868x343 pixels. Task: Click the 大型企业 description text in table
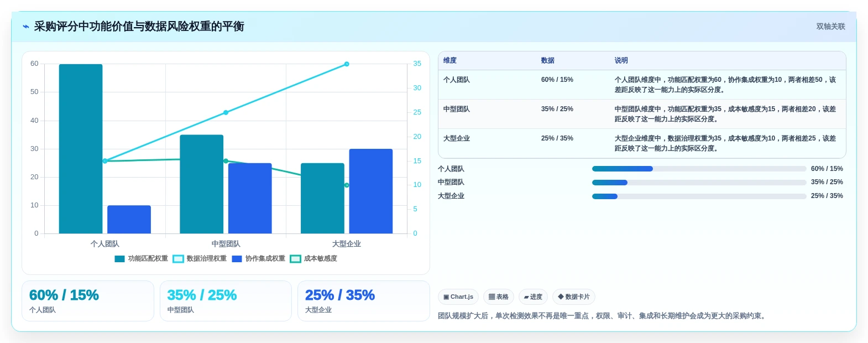pos(725,144)
